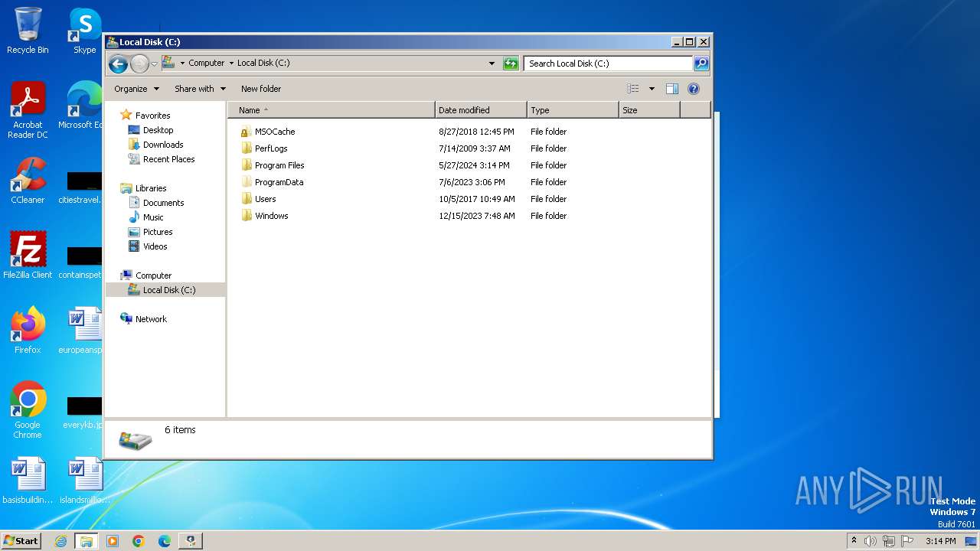The width and height of the screenshot is (980, 551).
Task: Toggle the preview pane
Action: pos(671,89)
